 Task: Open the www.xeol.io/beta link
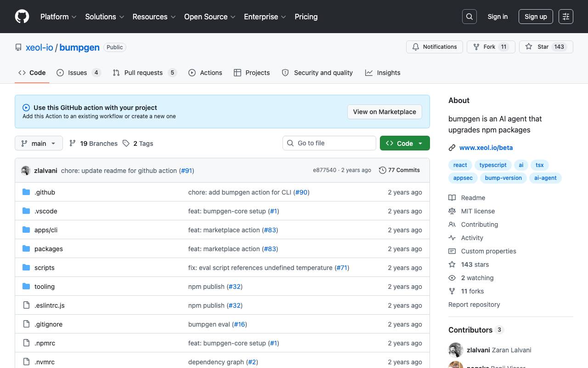tap(486, 148)
